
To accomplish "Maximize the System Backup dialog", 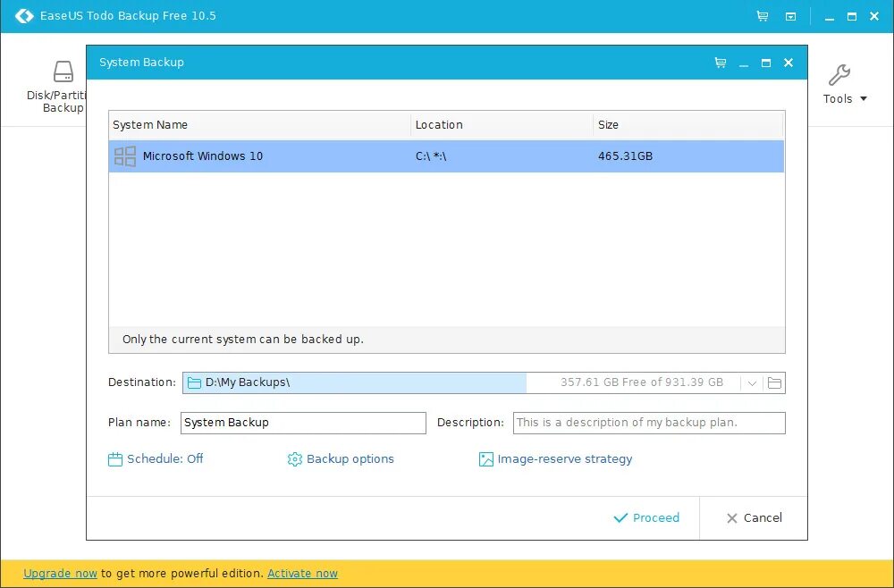I will tap(766, 63).
